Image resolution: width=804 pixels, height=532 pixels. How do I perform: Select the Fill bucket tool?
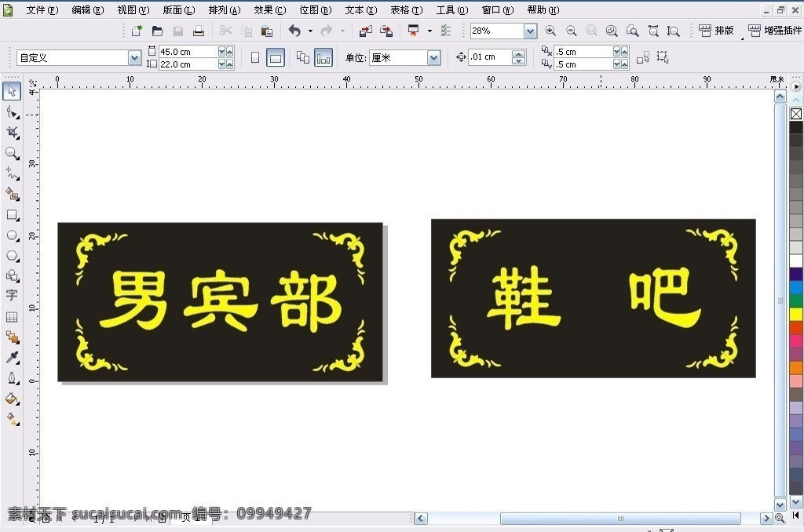tap(13, 399)
